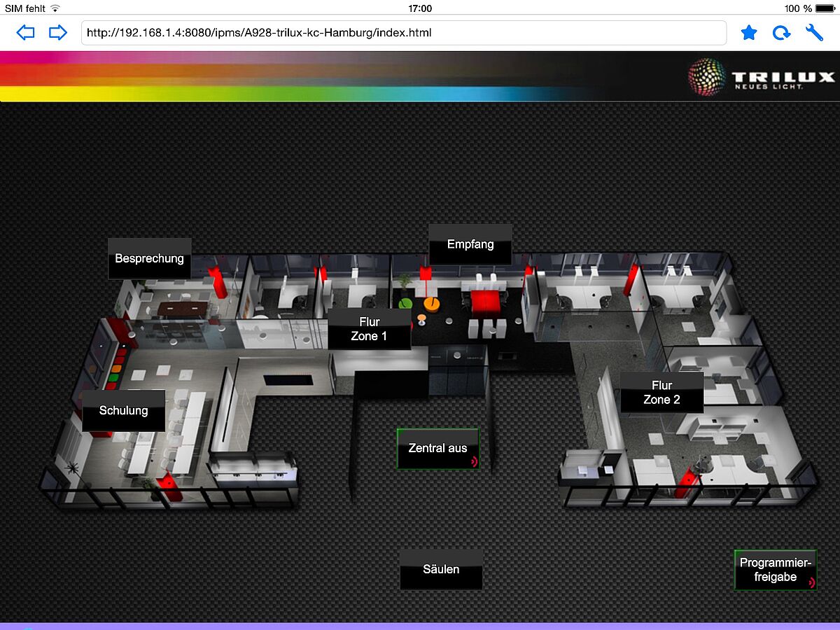The image size is (840, 630).
Task: Click the orange round table in the reception
Action: point(432,304)
